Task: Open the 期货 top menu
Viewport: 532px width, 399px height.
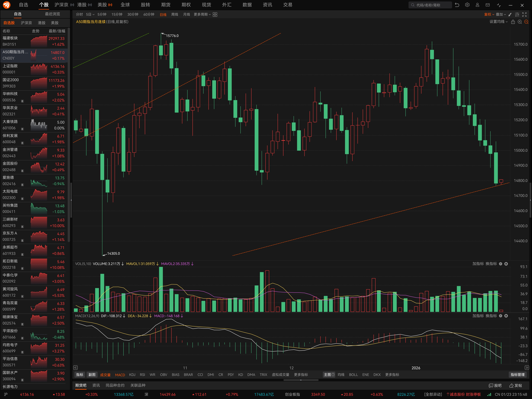Action: [166, 5]
